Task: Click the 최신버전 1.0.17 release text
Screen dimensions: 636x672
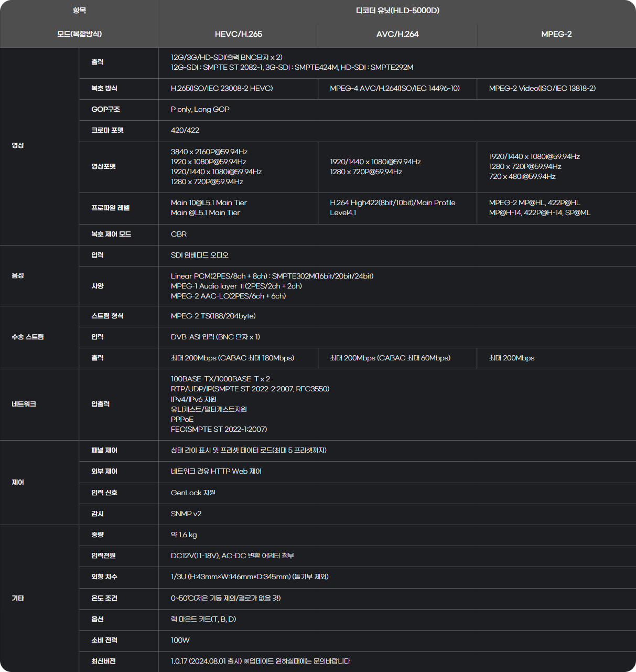Action: [x=260, y=662]
